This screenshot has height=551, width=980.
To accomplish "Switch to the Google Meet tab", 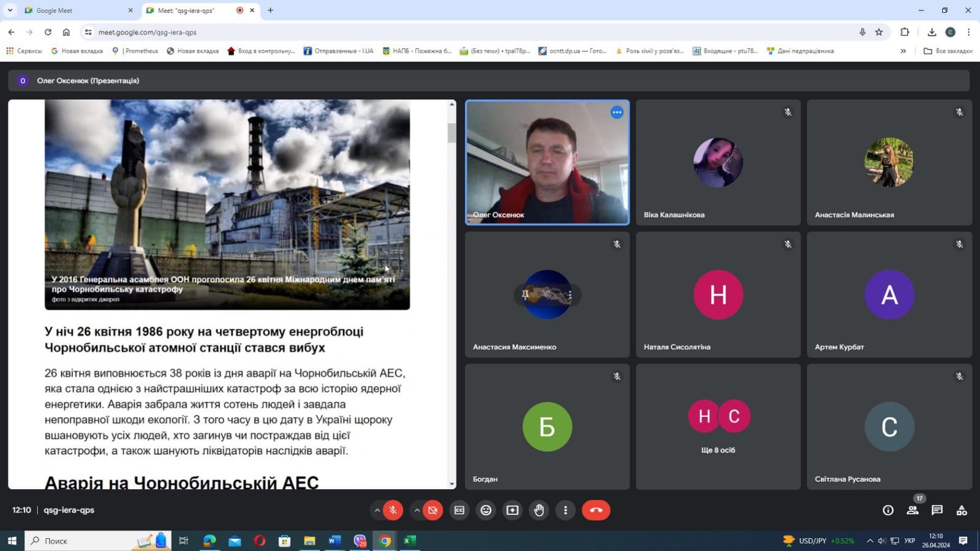I will pyautogui.click(x=73, y=10).
